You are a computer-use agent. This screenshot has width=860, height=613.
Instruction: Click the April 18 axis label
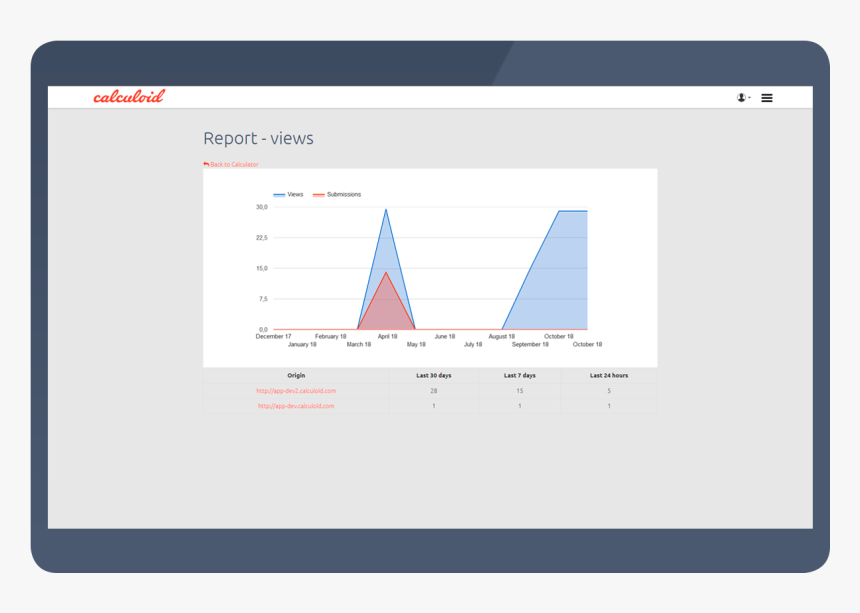point(387,337)
